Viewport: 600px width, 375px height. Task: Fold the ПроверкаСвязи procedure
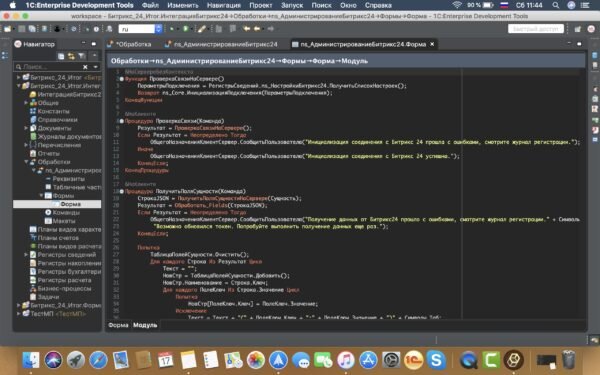(122, 121)
